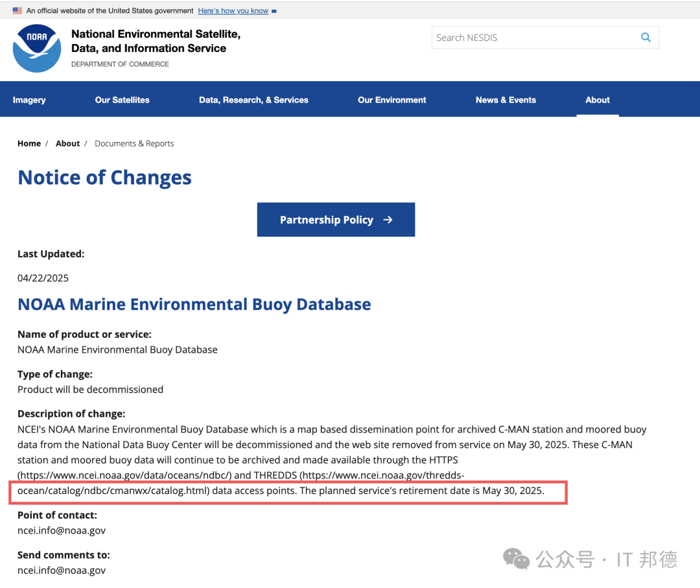Open the News & Events menu
The width and height of the screenshot is (700, 588).
[506, 100]
